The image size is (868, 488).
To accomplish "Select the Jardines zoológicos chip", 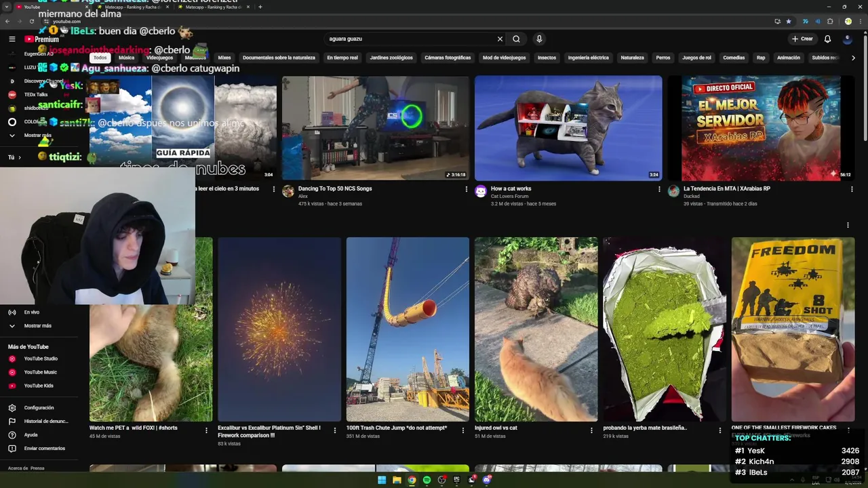I will (391, 58).
